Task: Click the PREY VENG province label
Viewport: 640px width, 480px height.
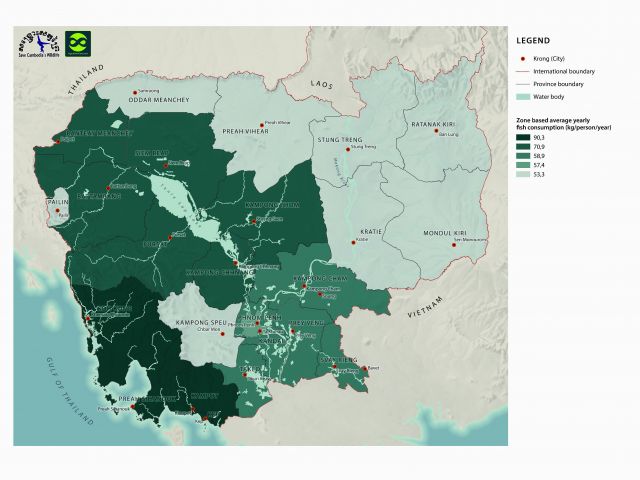Action: coord(307,323)
